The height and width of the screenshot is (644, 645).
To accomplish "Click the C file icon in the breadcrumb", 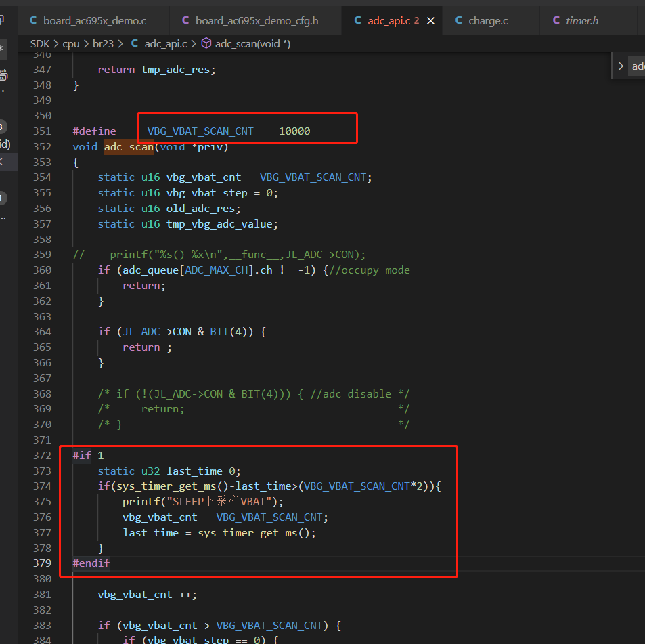I will 135,43.
